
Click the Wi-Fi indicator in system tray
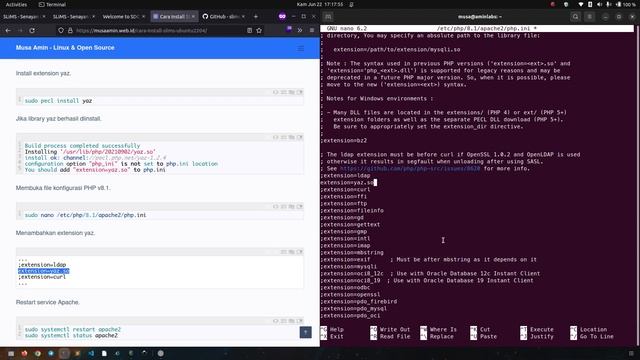[580, 4]
